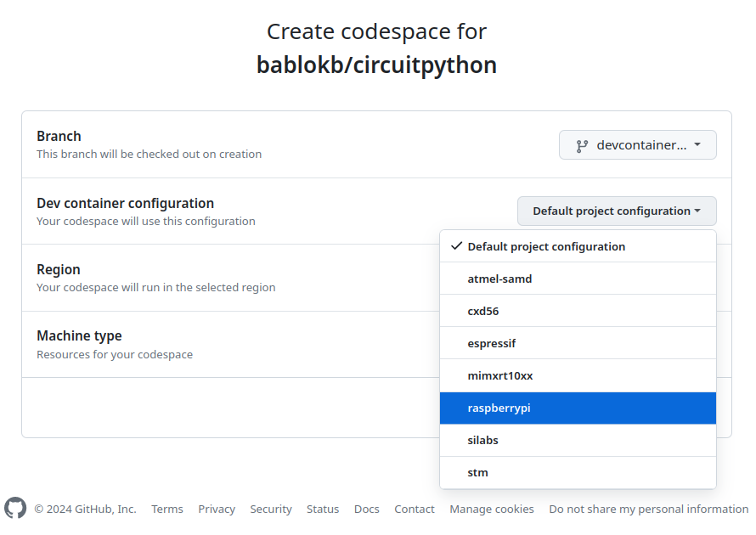The height and width of the screenshot is (535, 756).
Task: Select cxd56 from the list
Action: (483, 311)
